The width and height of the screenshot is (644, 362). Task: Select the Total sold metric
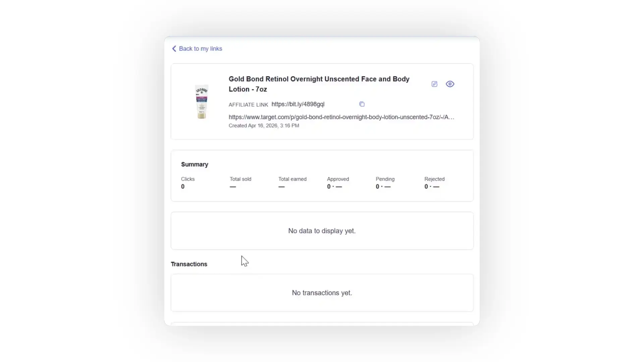click(240, 183)
